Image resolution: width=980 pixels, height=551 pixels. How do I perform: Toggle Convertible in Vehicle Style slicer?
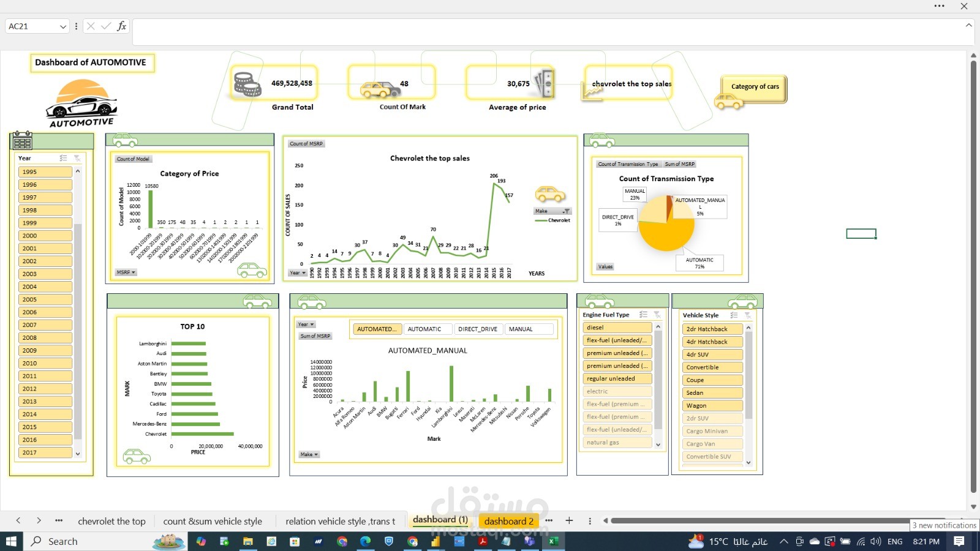[713, 367]
